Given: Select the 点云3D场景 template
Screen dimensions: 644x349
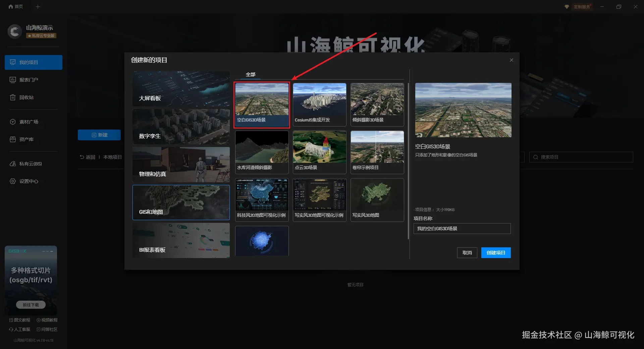Looking at the screenshot, I should [x=320, y=152].
